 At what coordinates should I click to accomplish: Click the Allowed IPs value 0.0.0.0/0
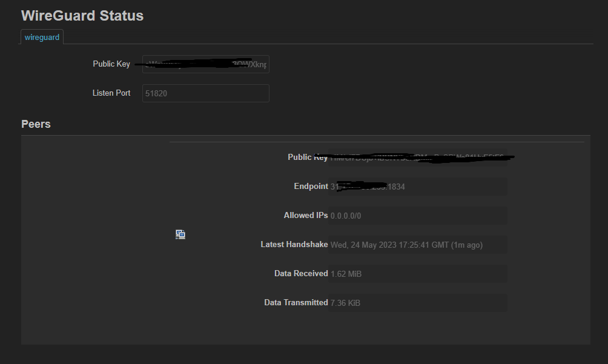(x=418, y=216)
